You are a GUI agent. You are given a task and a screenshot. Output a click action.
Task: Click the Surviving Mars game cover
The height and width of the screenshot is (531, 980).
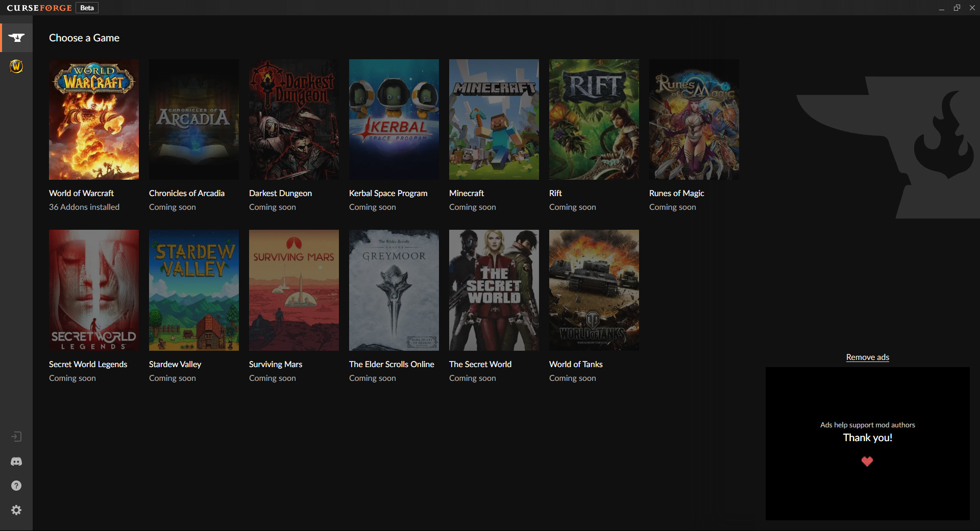pos(293,290)
